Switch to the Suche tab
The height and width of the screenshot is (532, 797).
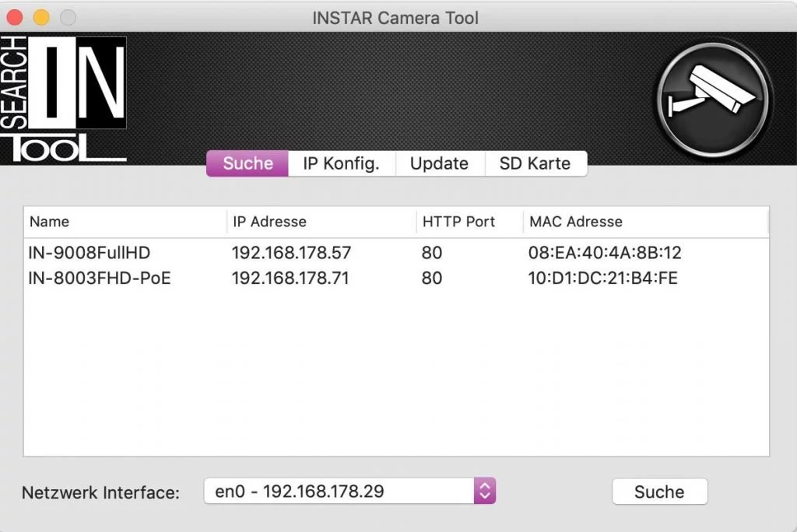click(248, 163)
